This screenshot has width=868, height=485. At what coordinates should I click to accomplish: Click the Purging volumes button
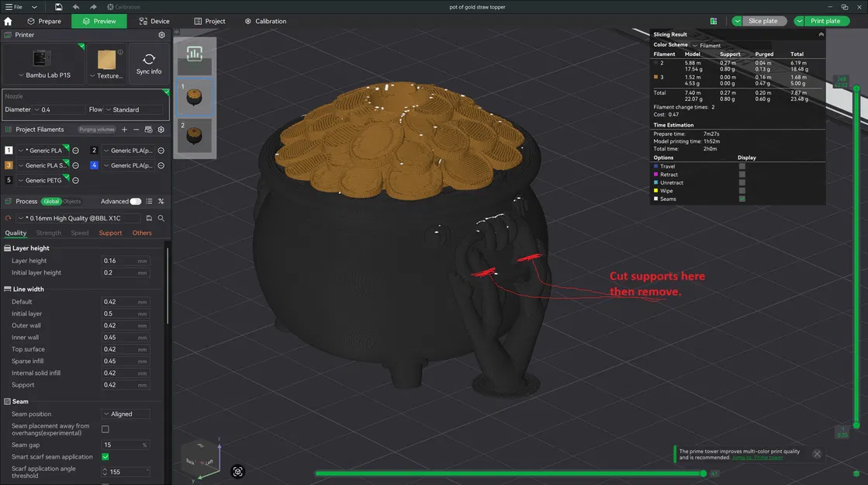tap(96, 130)
